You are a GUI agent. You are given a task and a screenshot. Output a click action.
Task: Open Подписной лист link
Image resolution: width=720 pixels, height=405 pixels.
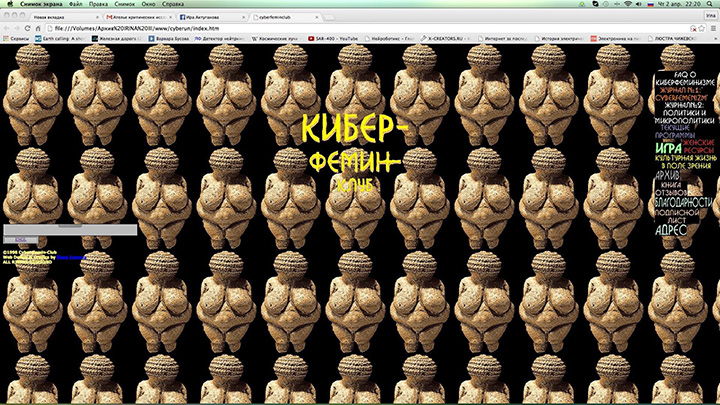pos(677,216)
